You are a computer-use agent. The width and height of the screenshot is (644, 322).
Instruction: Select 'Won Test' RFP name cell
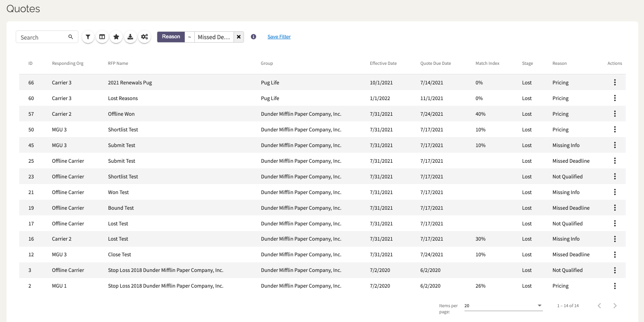(119, 192)
